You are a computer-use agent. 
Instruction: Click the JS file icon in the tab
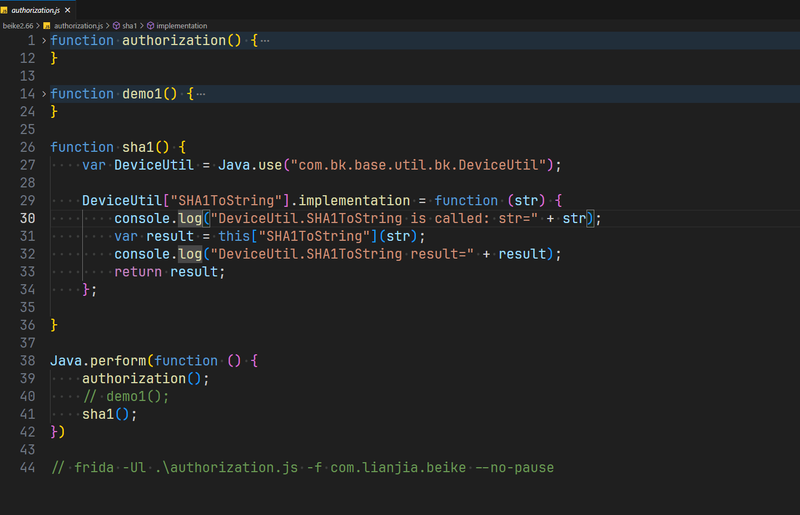(4, 10)
